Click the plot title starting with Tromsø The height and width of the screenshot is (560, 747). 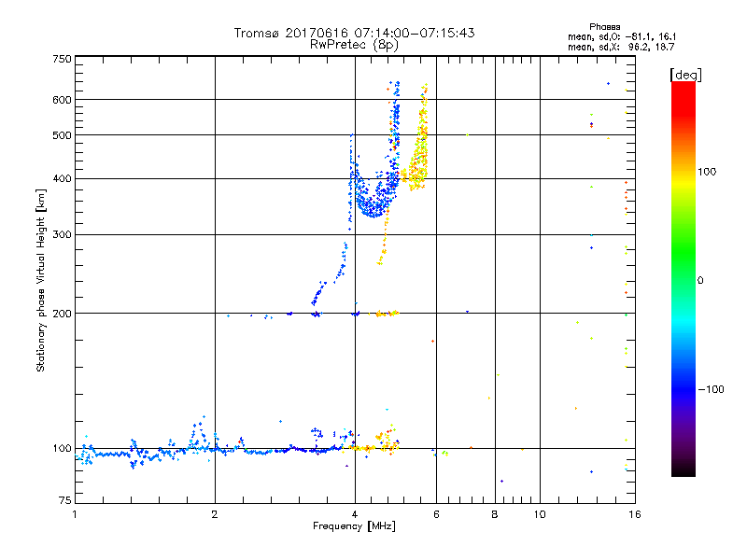(x=354, y=33)
